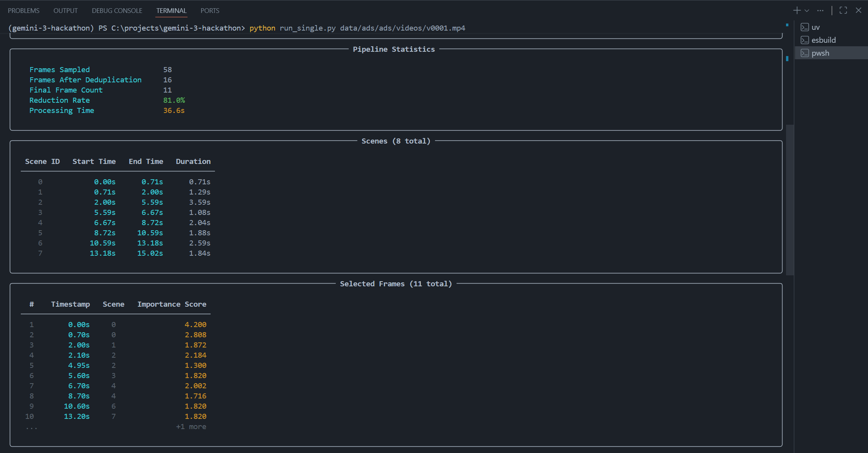868x453 pixels.
Task: Switch to the esbuild terminal
Action: point(824,40)
